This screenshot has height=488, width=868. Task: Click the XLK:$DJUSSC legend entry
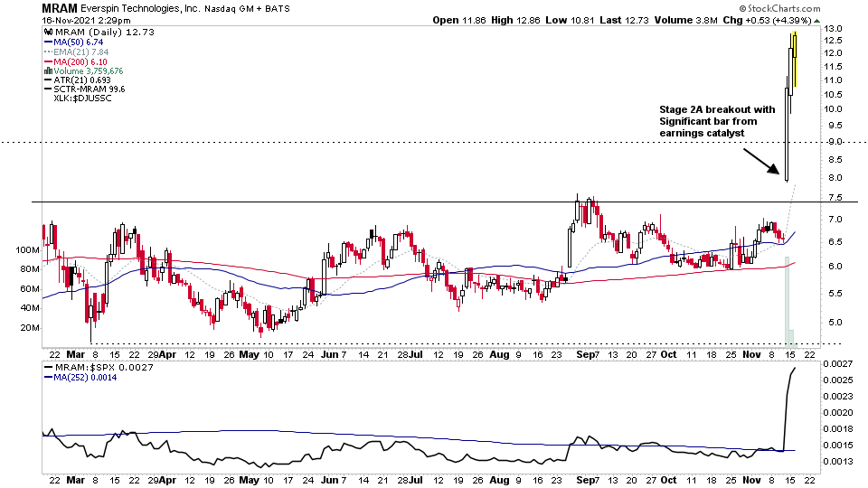[x=82, y=98]
